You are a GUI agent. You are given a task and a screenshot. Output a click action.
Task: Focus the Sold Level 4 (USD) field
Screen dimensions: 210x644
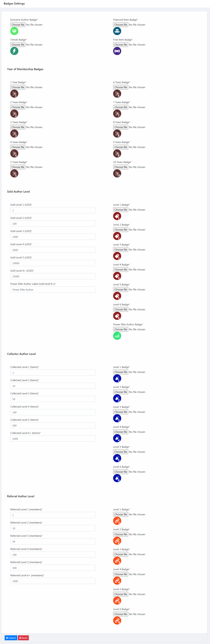53,250
